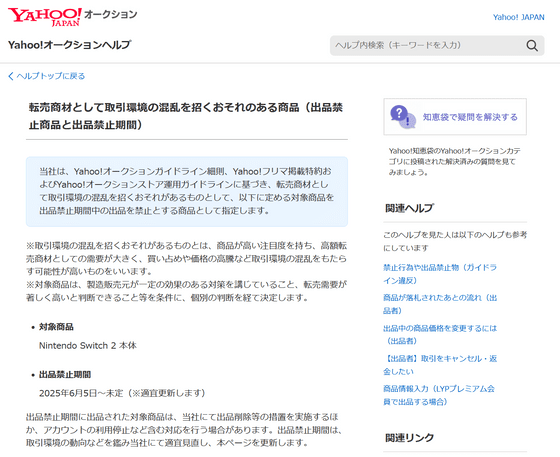Open 商品が落札されたあとの流れ link

point(440,304)
